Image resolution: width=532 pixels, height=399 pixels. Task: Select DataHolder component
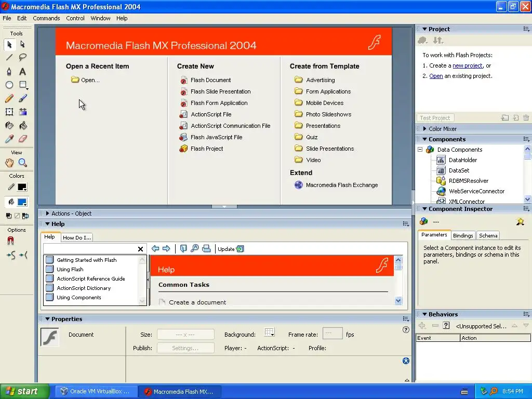pos(457,160)
